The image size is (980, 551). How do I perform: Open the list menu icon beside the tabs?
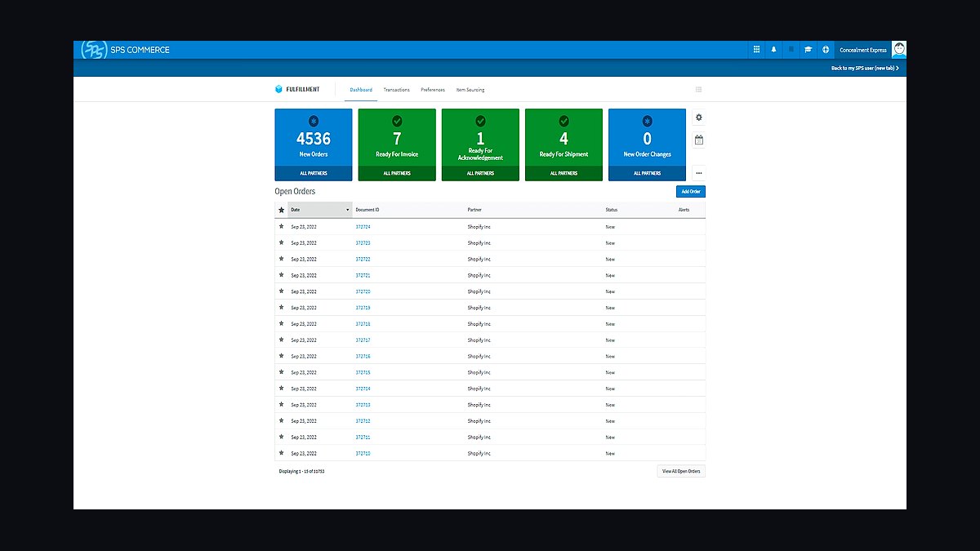coord(698,90)
